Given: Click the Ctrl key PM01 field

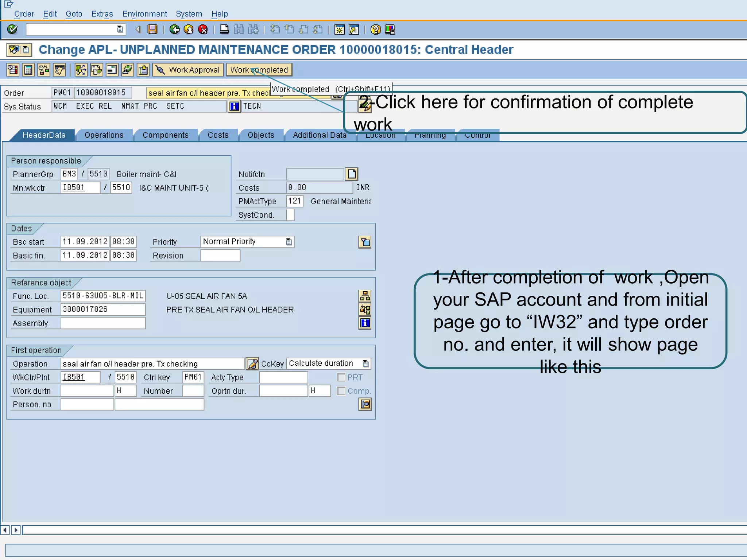Looking at the screenshot, I should (193, 377).
